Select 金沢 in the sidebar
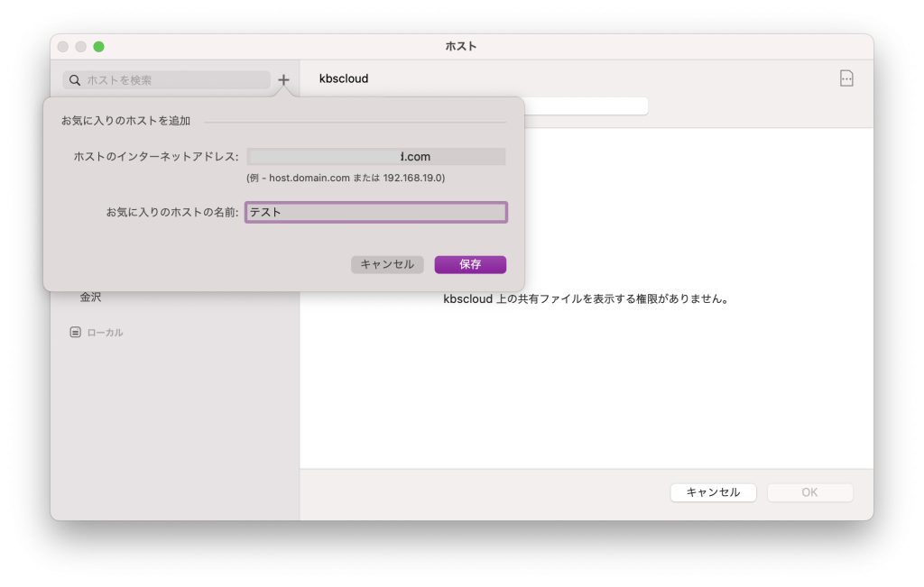 point(91,296)
